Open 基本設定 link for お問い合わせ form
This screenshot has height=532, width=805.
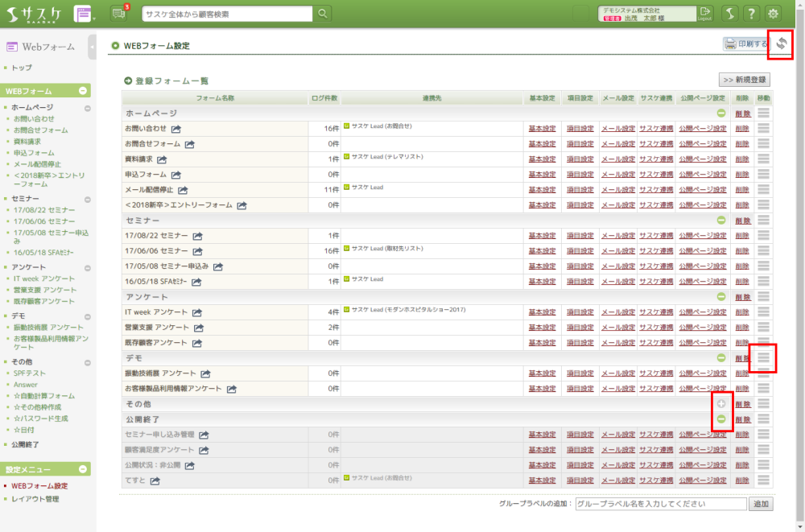(542, 129)
